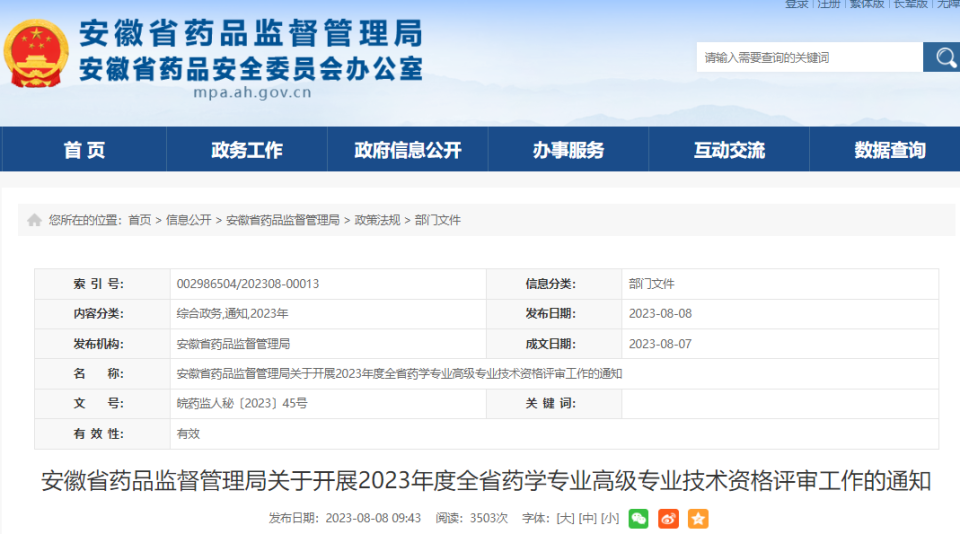Click the document name in 名称 row
The image size is (960, 534).
(399, 374)
